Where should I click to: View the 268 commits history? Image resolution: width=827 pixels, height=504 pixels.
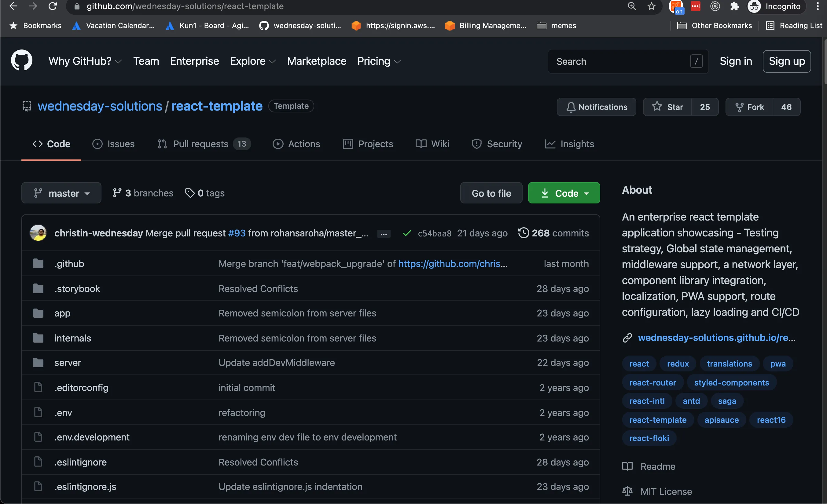(553, 233)
